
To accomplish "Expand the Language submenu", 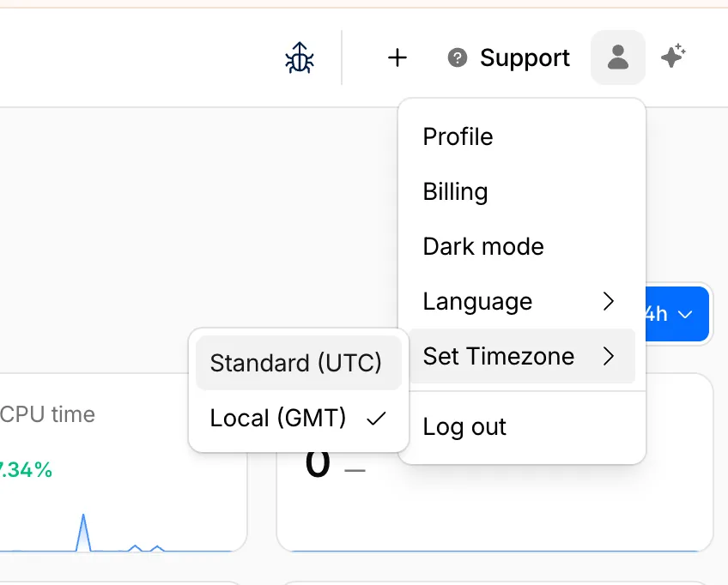I will pyautogui.click(x=477, y=301).
